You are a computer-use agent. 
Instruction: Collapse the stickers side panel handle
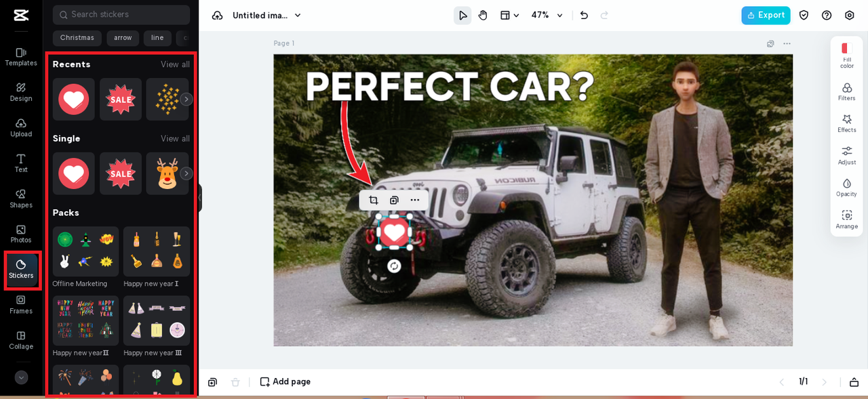pos(199,198)
